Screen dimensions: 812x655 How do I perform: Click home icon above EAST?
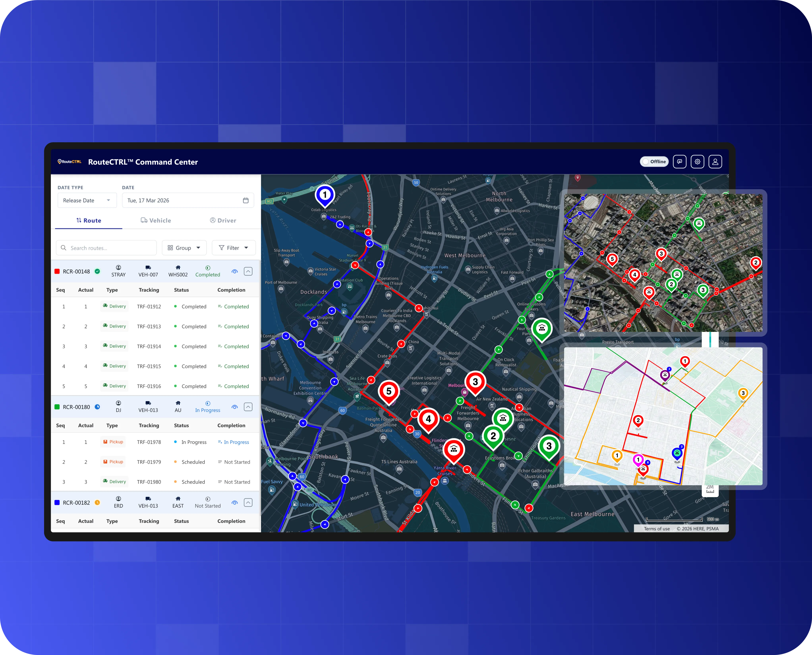(178, 498)
